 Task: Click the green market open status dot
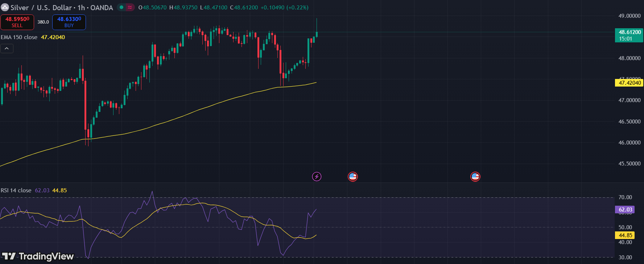[x=121, y=7]
